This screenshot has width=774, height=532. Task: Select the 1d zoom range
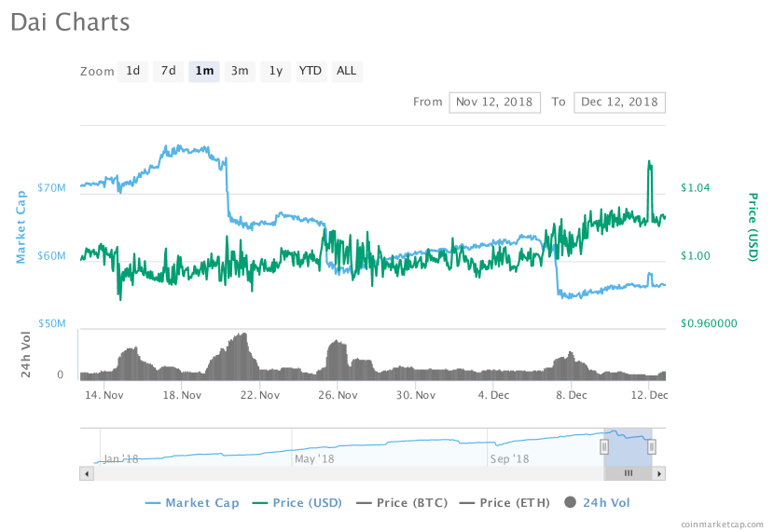132,71
